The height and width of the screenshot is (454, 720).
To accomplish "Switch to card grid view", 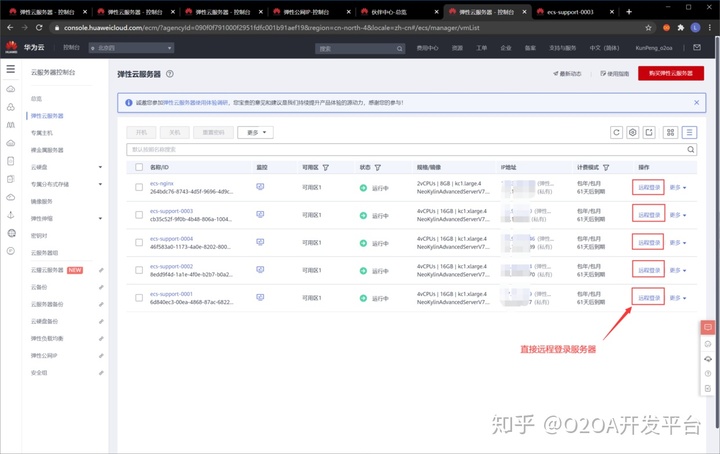I will (x=670, y=132).
